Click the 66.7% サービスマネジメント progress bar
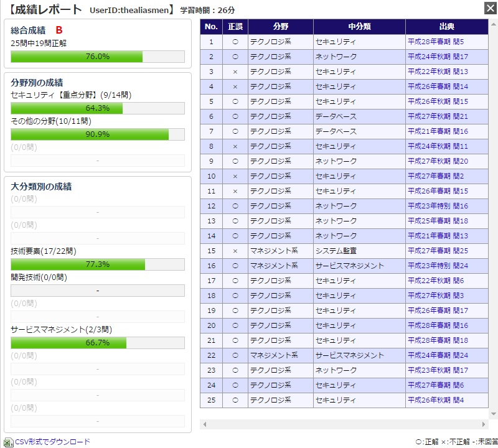 point(98,343)
